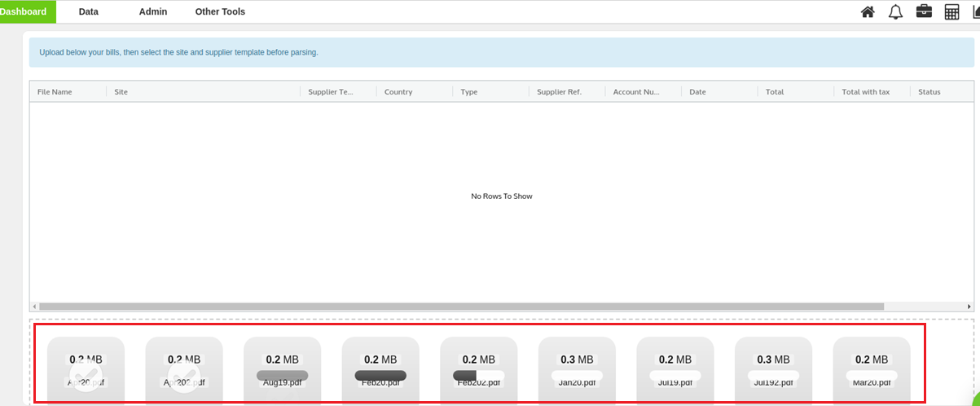This screenshot has height=406, width=980.
Task: Open the Dashboard tab
Action: [x=24, y=11]
